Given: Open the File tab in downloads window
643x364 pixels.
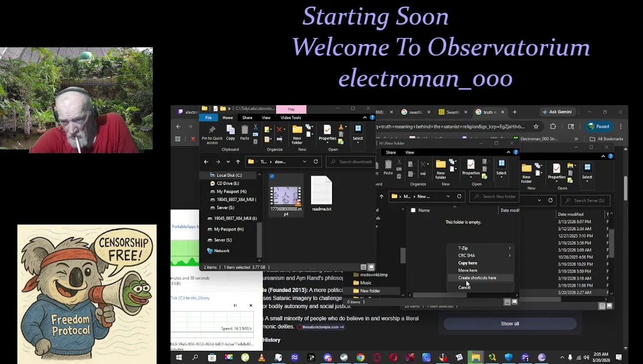Looking at the screenshot, I should 208,118.
